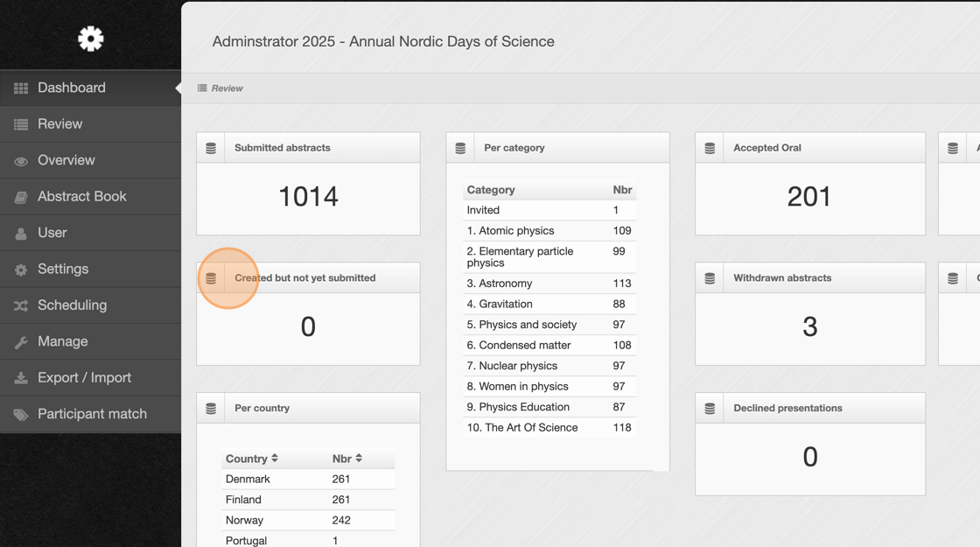Click the gear logo icon in sidebar
The width and height of the screenshot is (980, 547).
click(91, 39)
